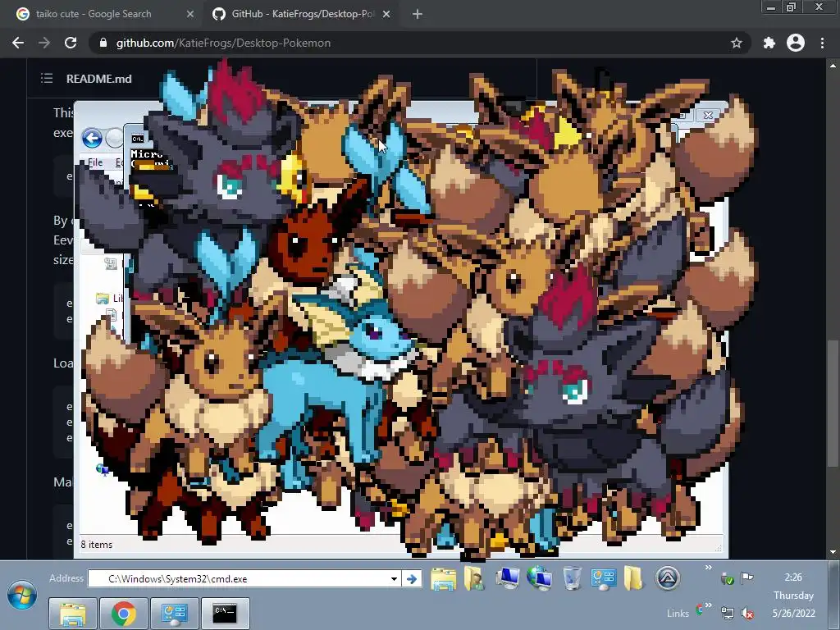Open the clock showing 2:26 Thursday
Screen dimensions: 840x630
(793, 596)
